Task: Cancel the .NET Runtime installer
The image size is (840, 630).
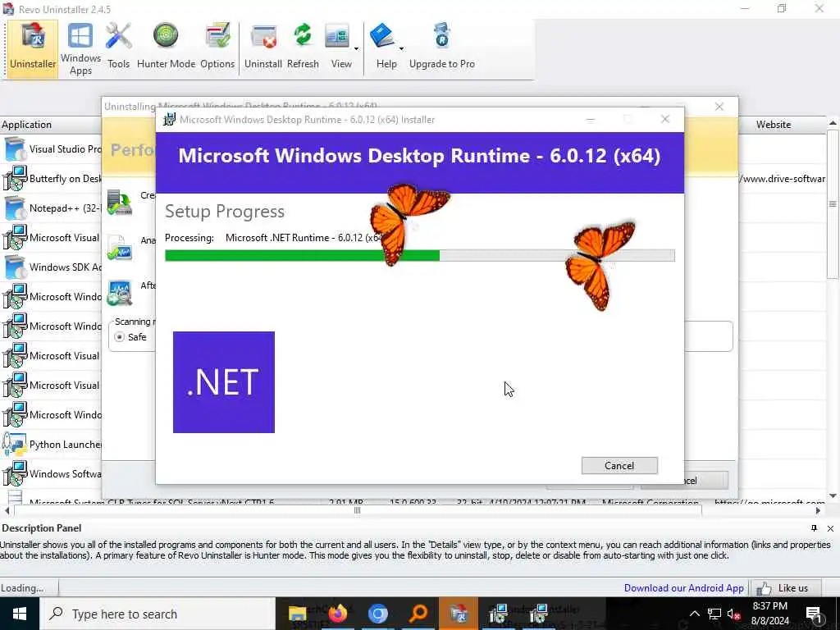Action: tap(619, 466)
